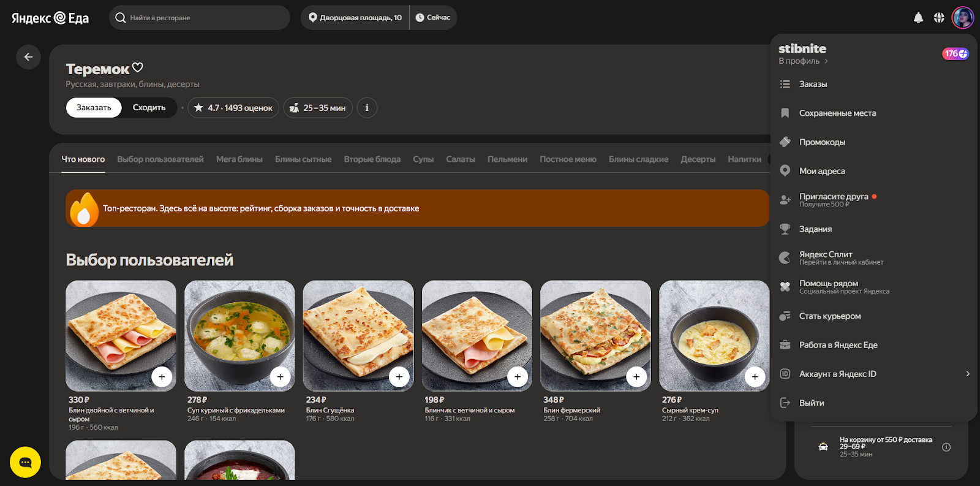Open Мои адреса menu item
The height and width of the screenshot is (486, 980).
(x=874, y=171)
